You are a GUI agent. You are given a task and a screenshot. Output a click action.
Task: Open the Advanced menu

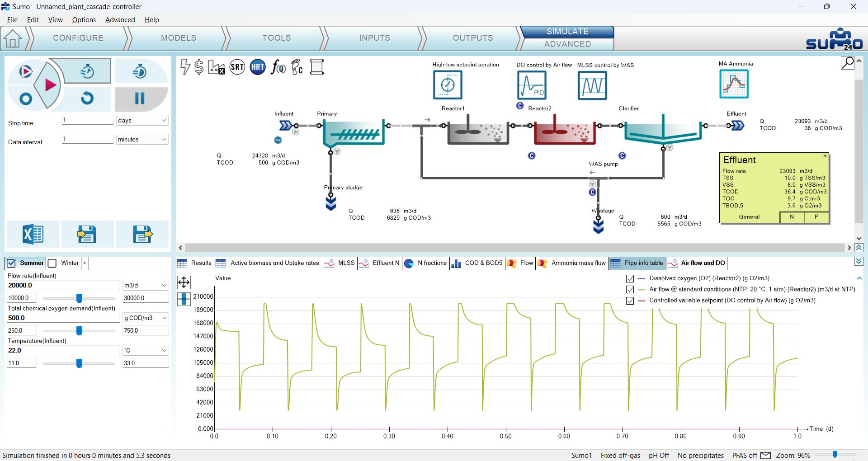tap(120, 20)
